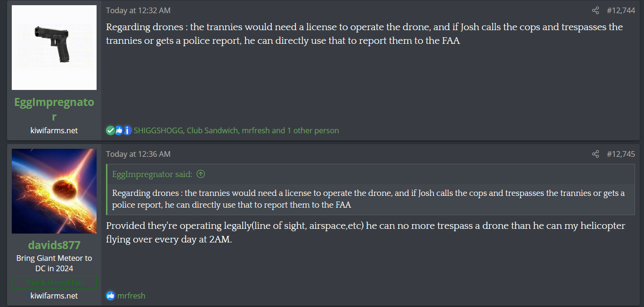Click the share icon on post #12,744
Image resolution: width=644 pixels, height=307 pixels.
coord(595,10)
